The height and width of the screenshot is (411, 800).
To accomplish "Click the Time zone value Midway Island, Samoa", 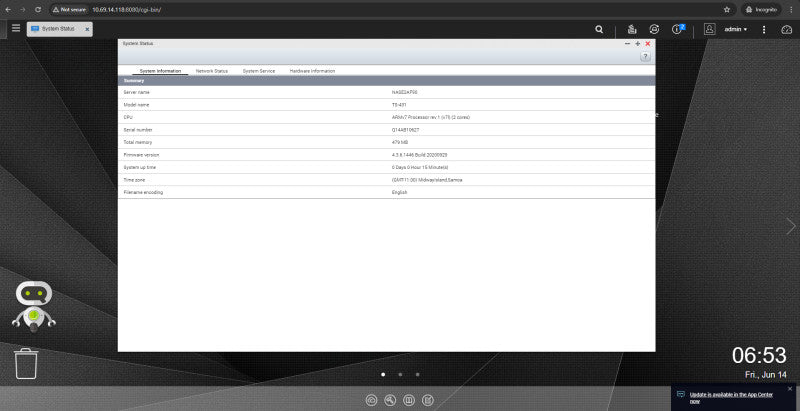I will 427,179.
